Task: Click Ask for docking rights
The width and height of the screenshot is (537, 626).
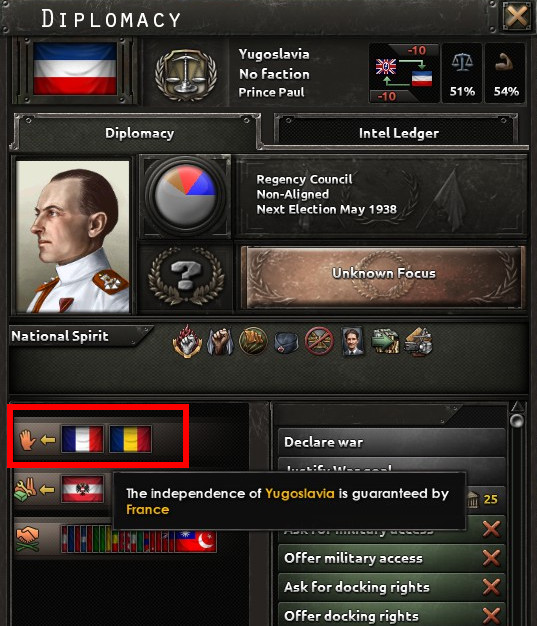Action: pos(391,587)
